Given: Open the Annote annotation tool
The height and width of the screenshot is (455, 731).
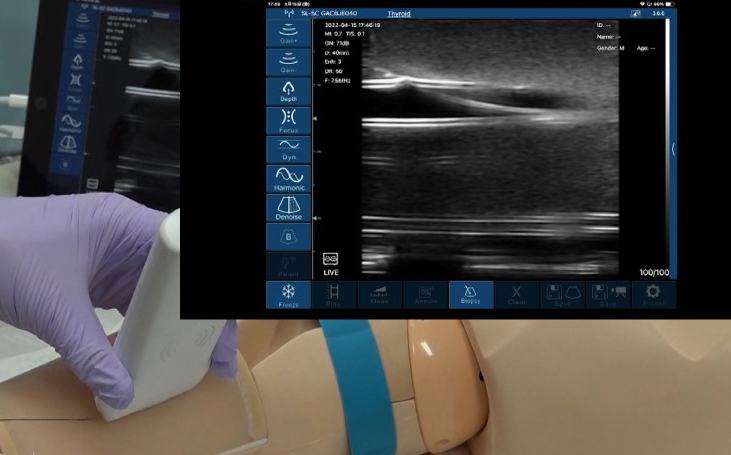Looking at the screenshot, I should 425,295.
